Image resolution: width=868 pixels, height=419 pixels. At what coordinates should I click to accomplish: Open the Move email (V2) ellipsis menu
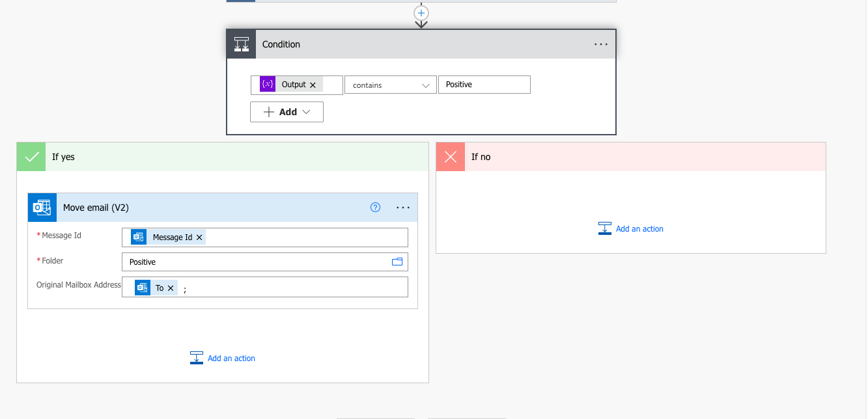pyautogui.click(x=403, y=208)
